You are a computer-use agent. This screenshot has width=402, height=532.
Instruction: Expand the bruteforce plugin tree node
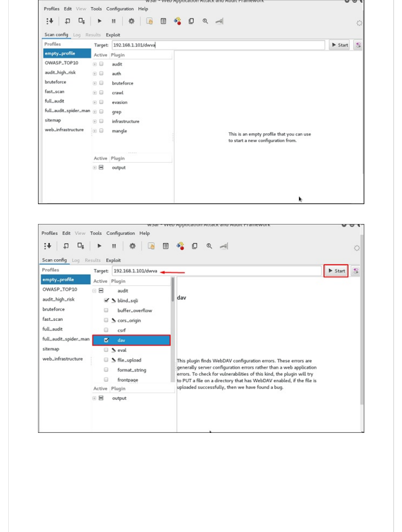(x=95, y=83)
